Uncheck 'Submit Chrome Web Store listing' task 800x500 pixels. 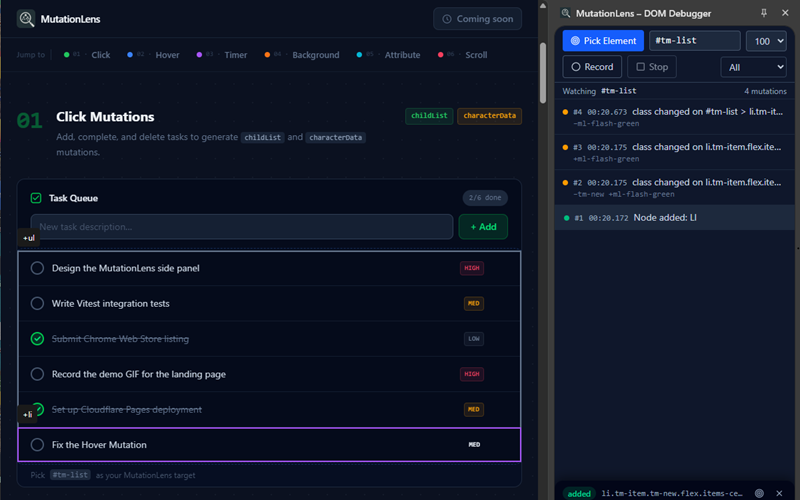(37, 339)
